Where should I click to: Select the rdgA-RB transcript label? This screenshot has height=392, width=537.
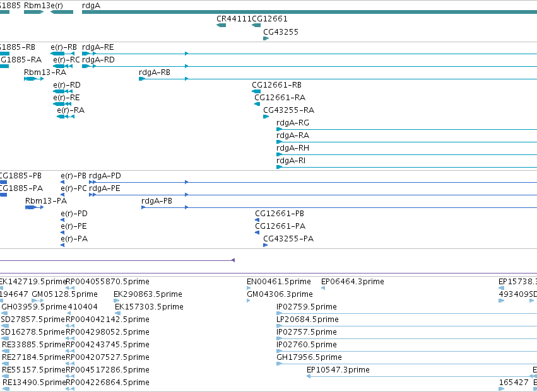(x=155, y=72)
